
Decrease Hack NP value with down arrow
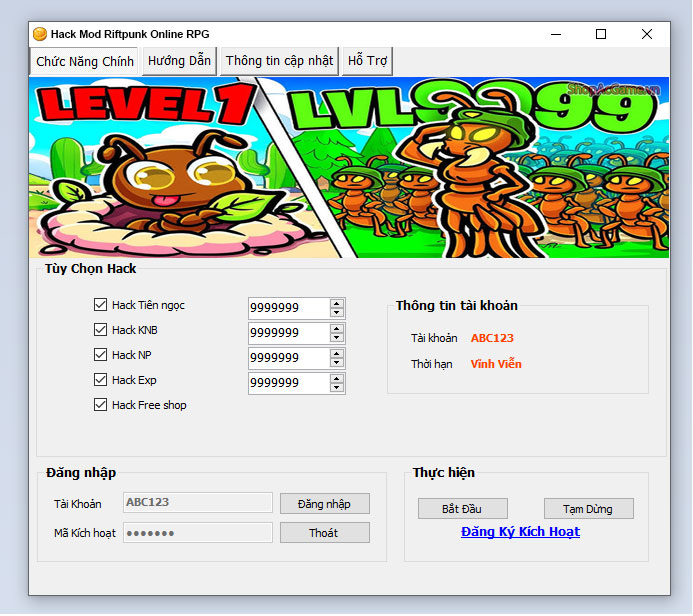[337, 363]
